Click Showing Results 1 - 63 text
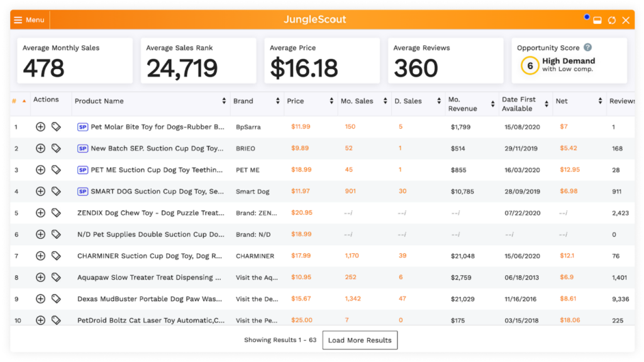The width and height of the screenshot is (644, 362). click(280, 340)
